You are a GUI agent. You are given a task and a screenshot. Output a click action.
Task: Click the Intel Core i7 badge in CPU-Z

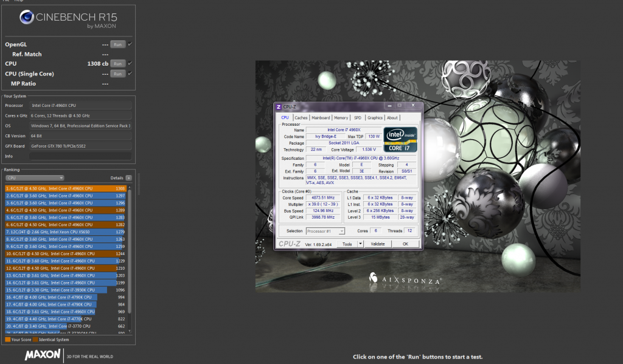[x=400, y=139]
